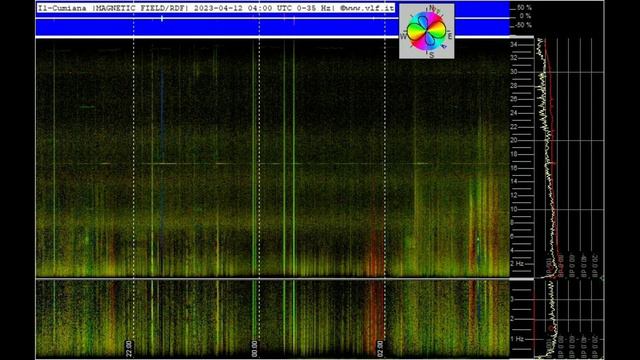Image resolution: width=640 pixels, height=360 pixels.
Task: Click the RDF compass direction color wheel
Action: [x=427, y=31]
